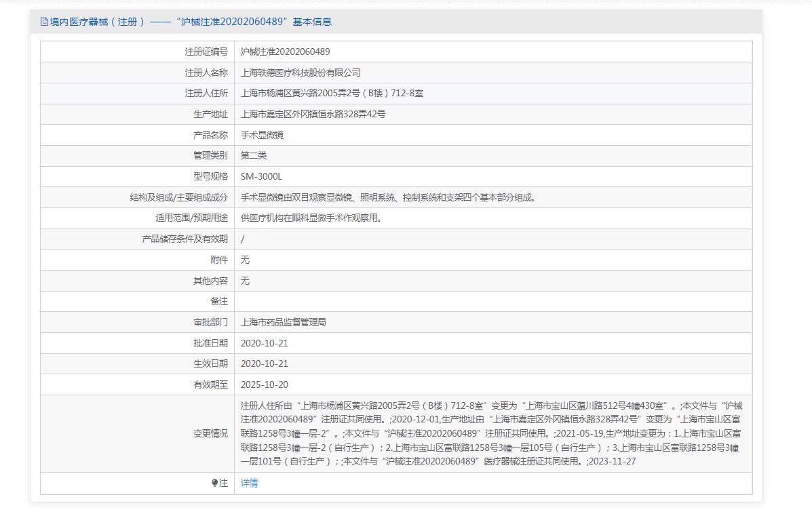
Task: Click the document icon beside 境内医疗器械 header
Action: (x=45, y=22)
